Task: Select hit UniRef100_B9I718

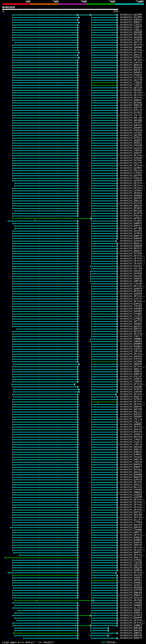Action: point(131,42)
